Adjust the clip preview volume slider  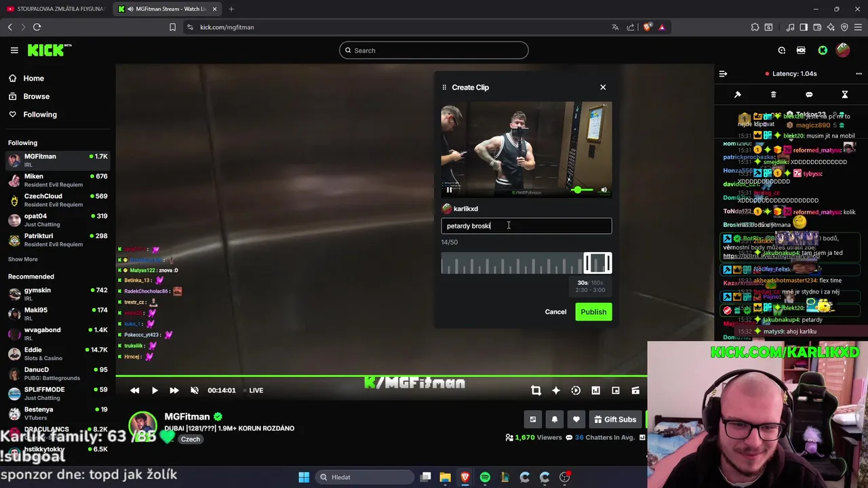coord(581,190)
